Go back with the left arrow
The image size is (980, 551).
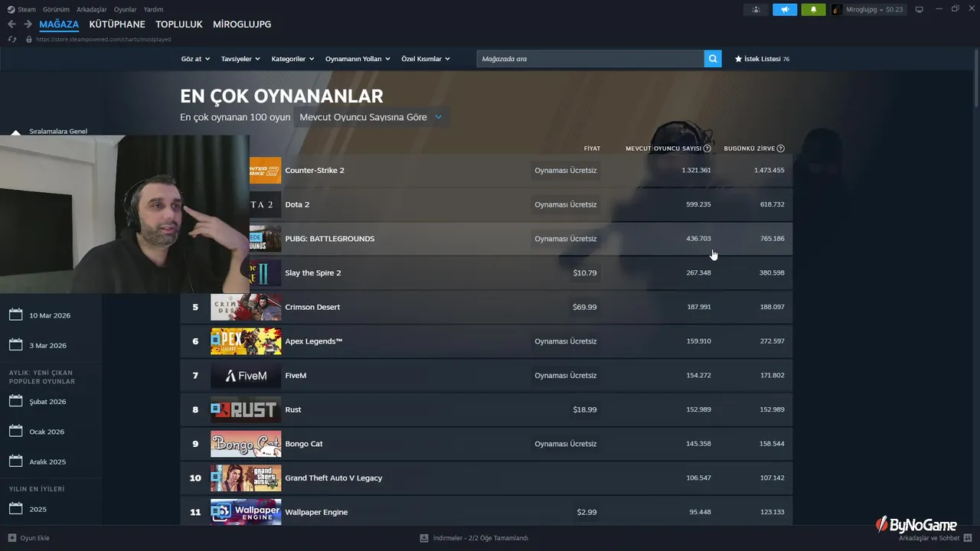tap(11, 24)
